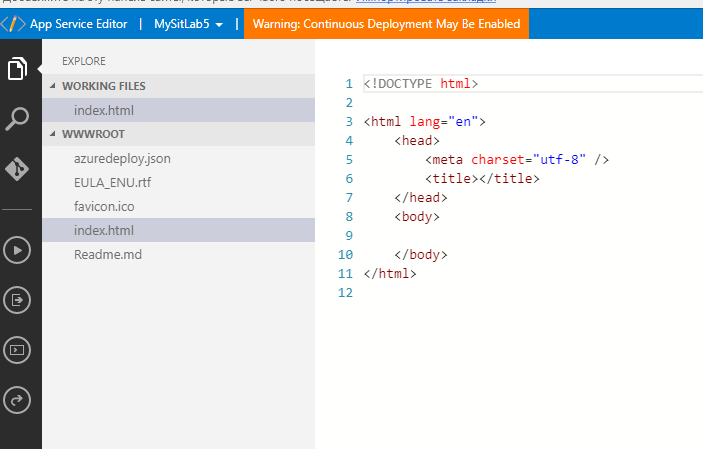The height and width of the screenshot is (449, 703).
Task: Click the meta charset code line
Action: 517,160
